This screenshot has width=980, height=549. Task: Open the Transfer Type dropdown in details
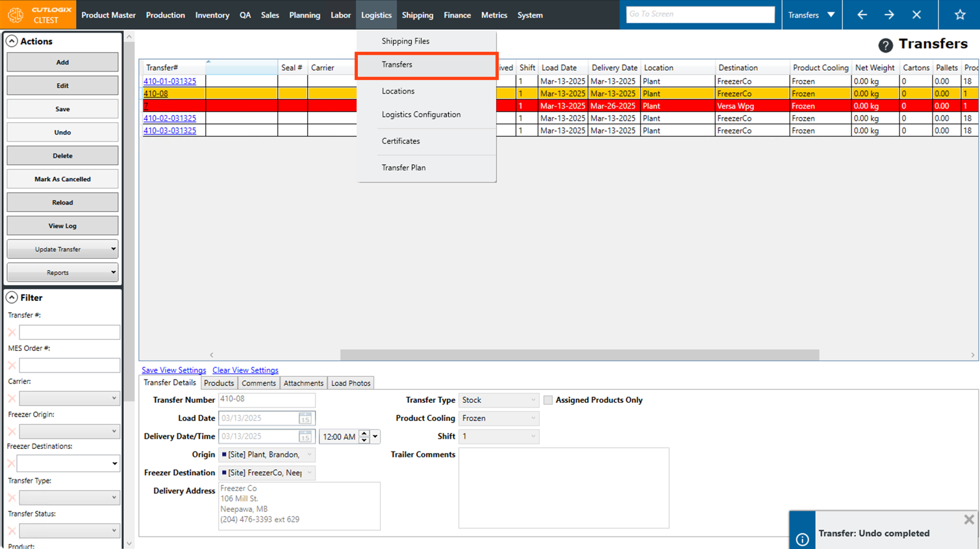(498, 400)
